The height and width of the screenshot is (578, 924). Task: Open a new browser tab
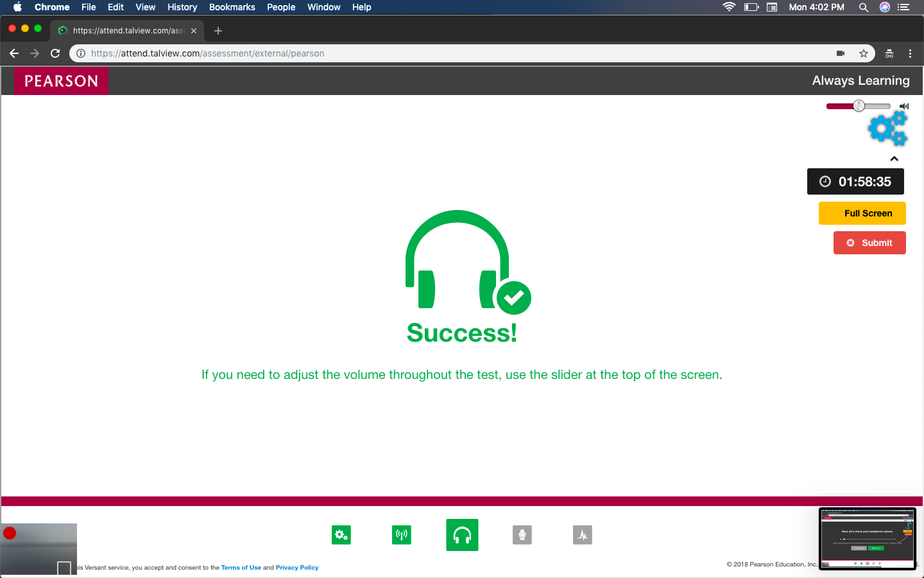(x=218, y=31)
